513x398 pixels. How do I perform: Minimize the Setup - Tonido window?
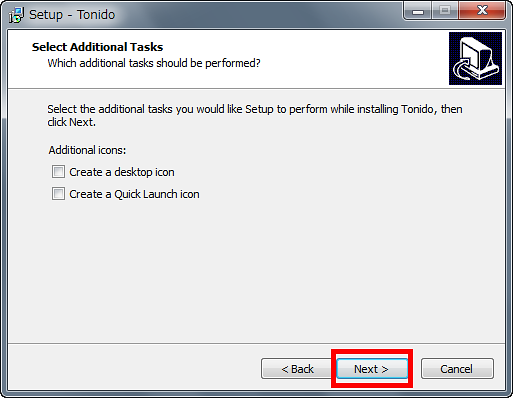coord(418,11)
